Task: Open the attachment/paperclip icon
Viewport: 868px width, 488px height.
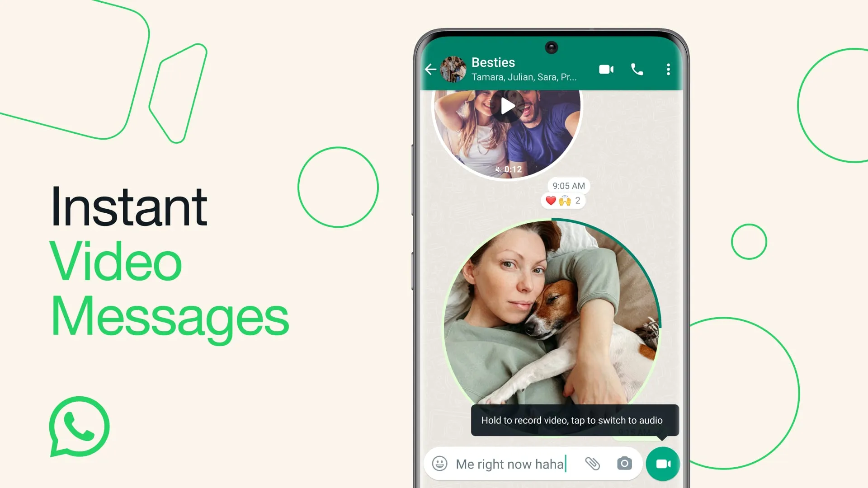Action: [591, 464]
